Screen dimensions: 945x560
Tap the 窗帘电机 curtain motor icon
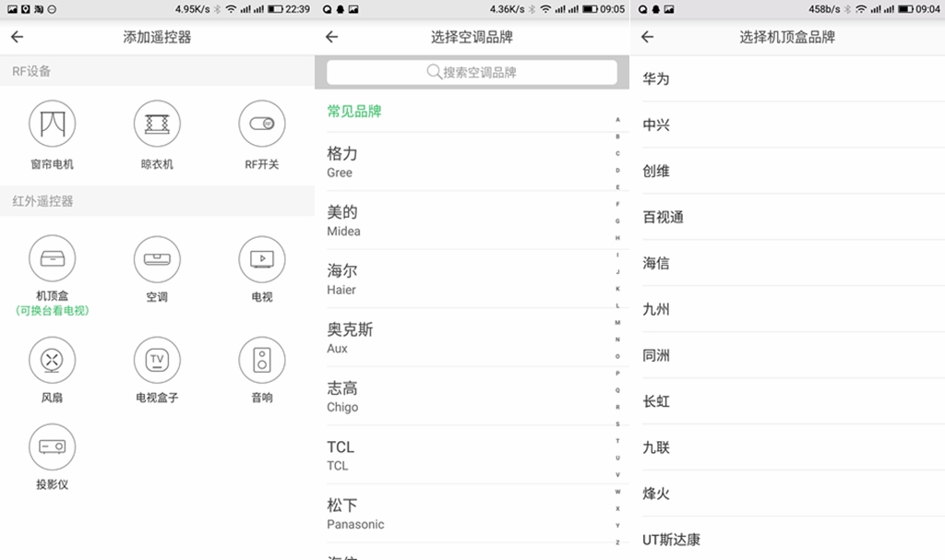53,124
